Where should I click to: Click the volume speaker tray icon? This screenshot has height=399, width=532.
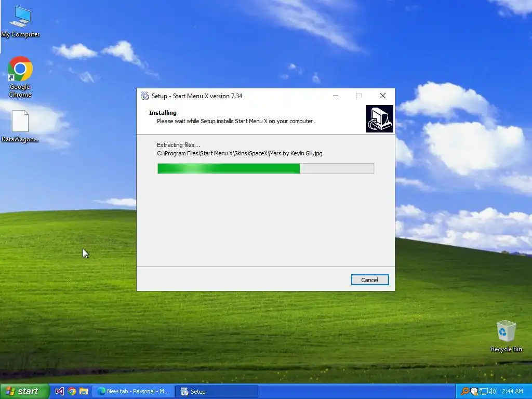493,392
